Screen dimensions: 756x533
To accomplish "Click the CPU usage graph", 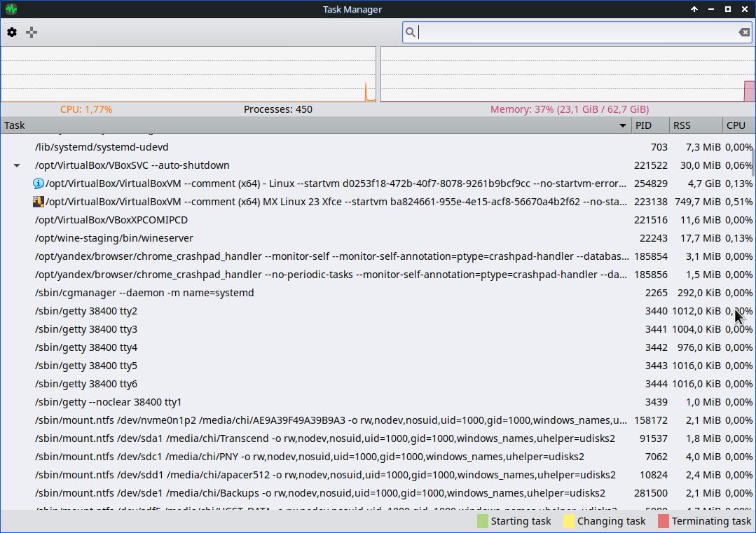I will coord(188,74).
